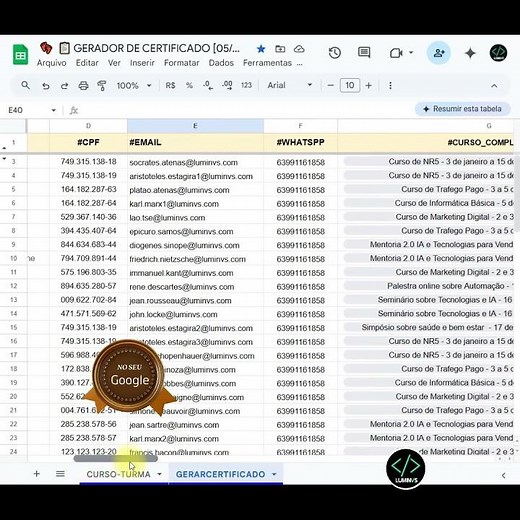Start a Meet video call
Screen dimensions: 520x520
pos(396,53)
